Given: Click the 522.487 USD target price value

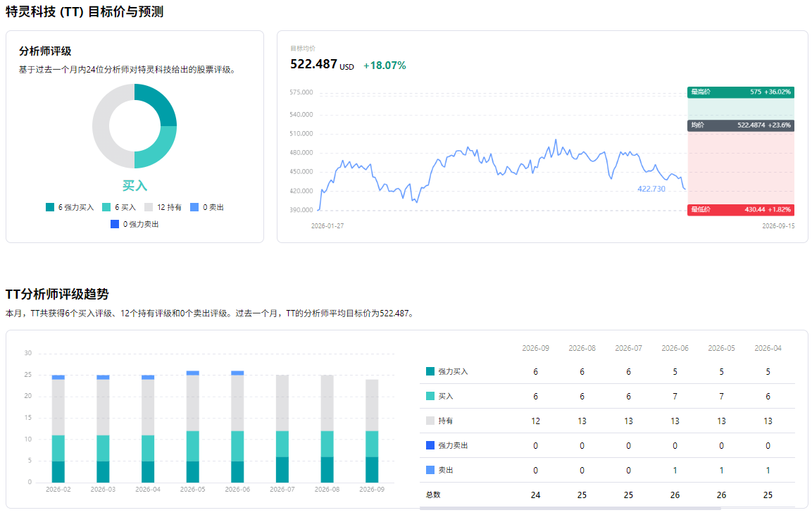Looking at the screenshot, I should tap(322, 65).
